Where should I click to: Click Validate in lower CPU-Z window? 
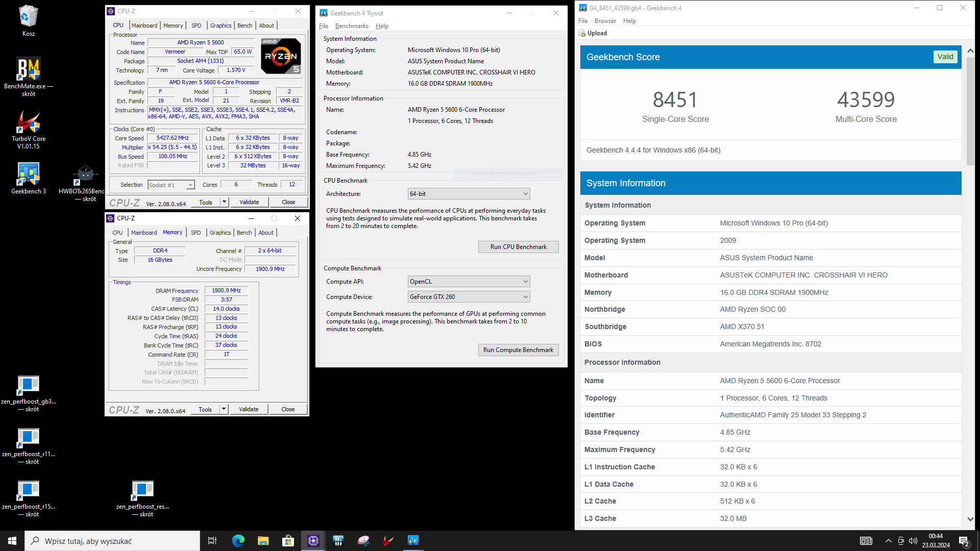(x=249, y=409)
